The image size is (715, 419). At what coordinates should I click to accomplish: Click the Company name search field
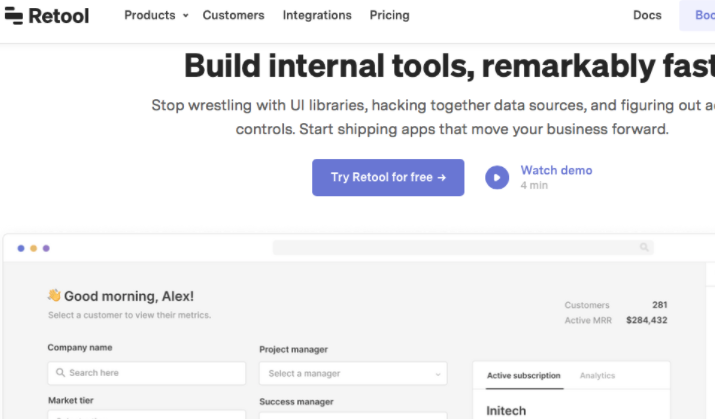click(x=146, y=373)
